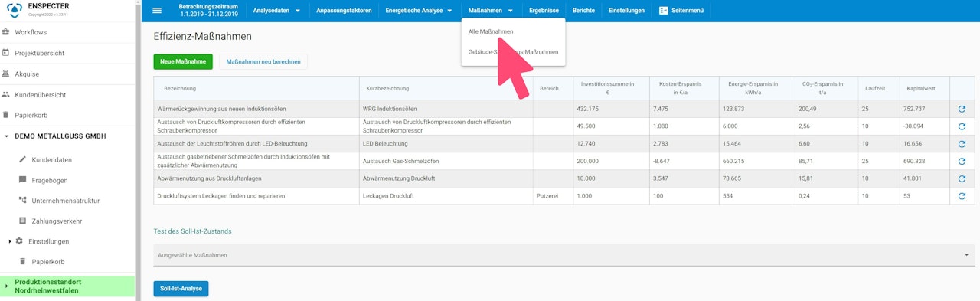Click refresh icon for Druckluftkompressoren row
This screenshot has height=301, width=980.
pos(962,126)
